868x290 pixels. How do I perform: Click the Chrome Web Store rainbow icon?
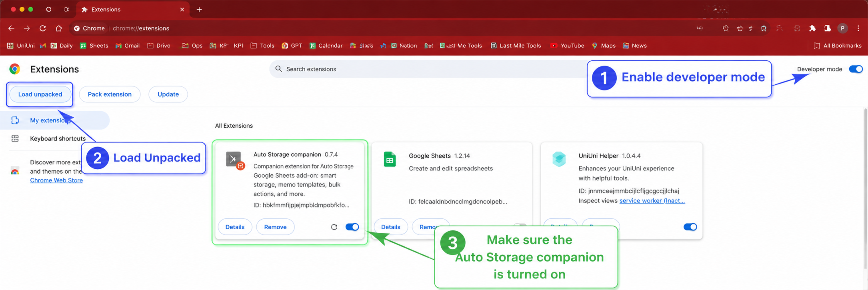coord(15,171)
